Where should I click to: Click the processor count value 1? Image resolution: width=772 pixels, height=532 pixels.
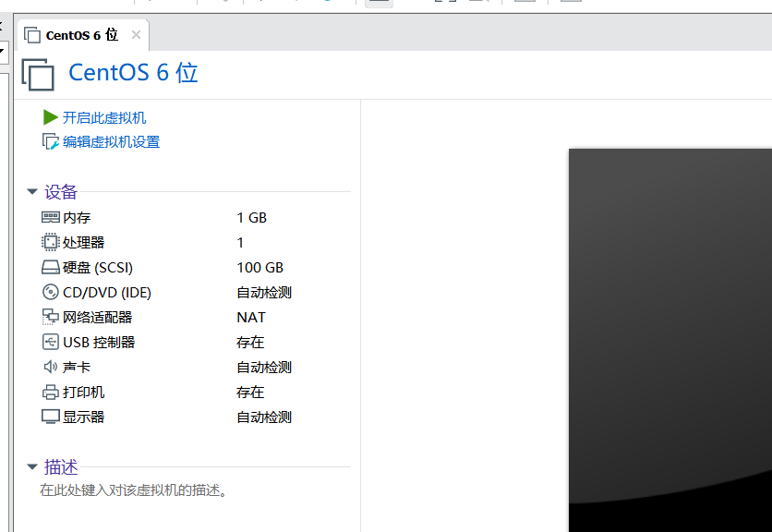pos(240,242)
